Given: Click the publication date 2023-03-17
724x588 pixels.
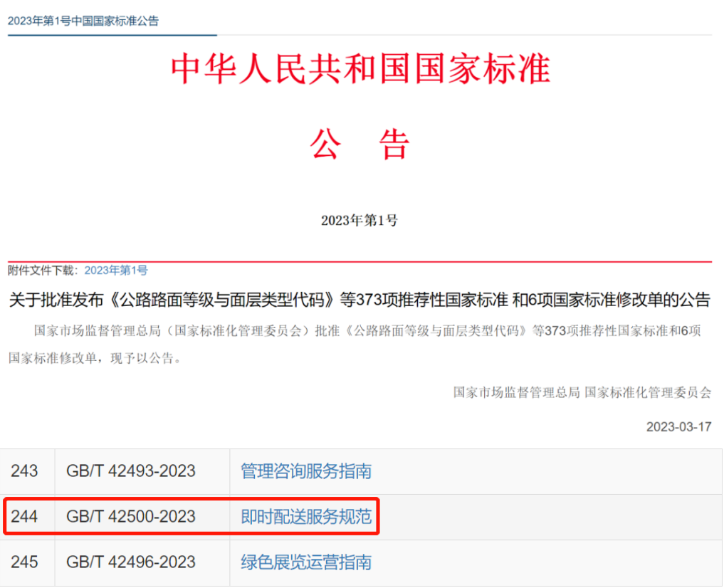Looking at the screenshot, I should pos(678,427).
